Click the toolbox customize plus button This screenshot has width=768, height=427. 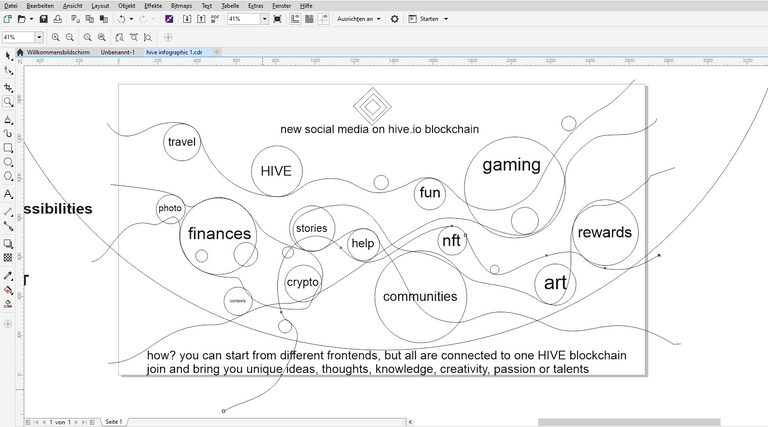pos(8,324)
